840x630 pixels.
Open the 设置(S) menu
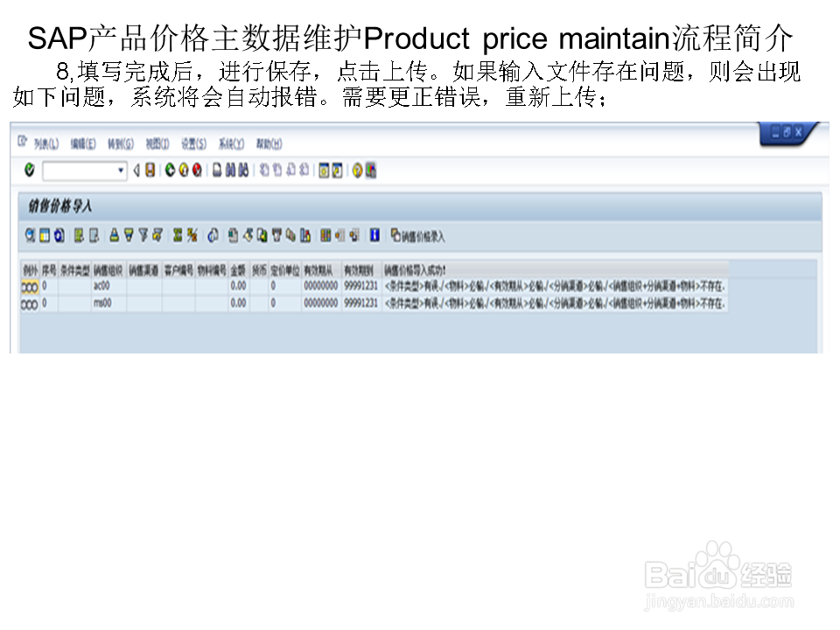193,143
